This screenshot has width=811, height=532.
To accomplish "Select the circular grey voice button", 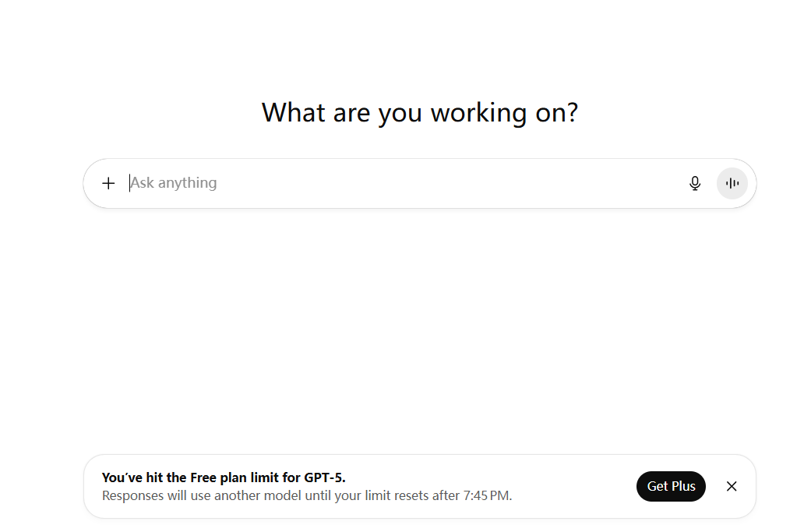I will point(732,184).
